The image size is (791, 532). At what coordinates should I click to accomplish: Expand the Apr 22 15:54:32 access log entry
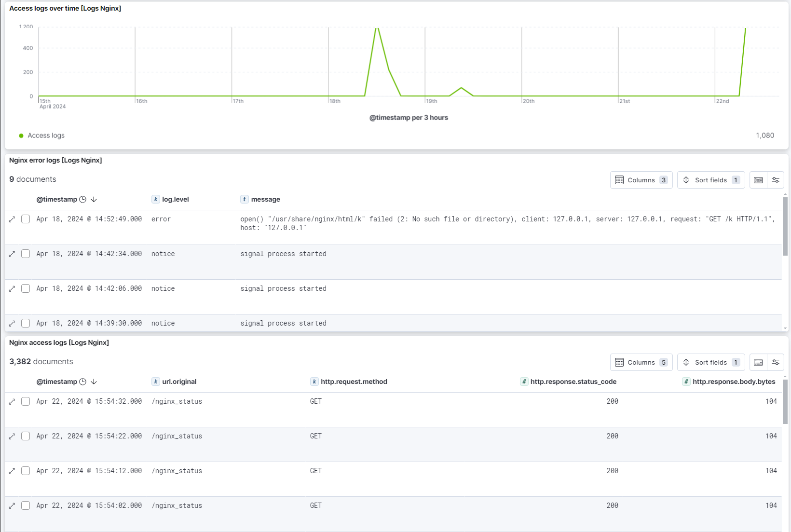point(12,401)
